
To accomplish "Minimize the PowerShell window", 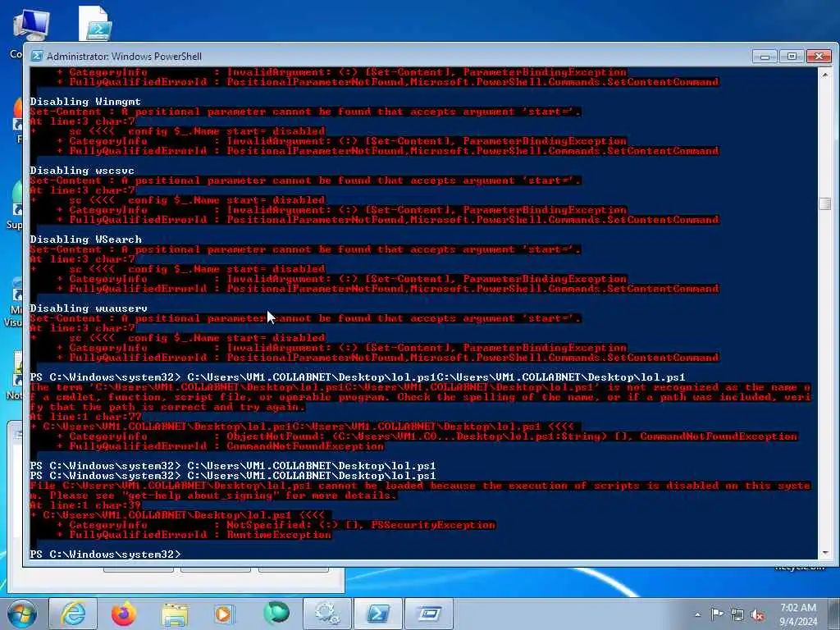I will pos(765,57).
